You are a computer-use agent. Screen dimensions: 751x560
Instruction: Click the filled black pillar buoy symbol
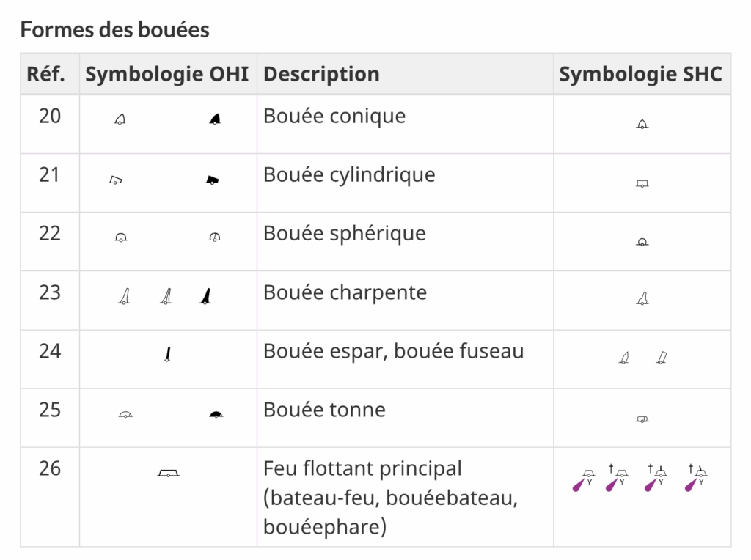[208, 296]
